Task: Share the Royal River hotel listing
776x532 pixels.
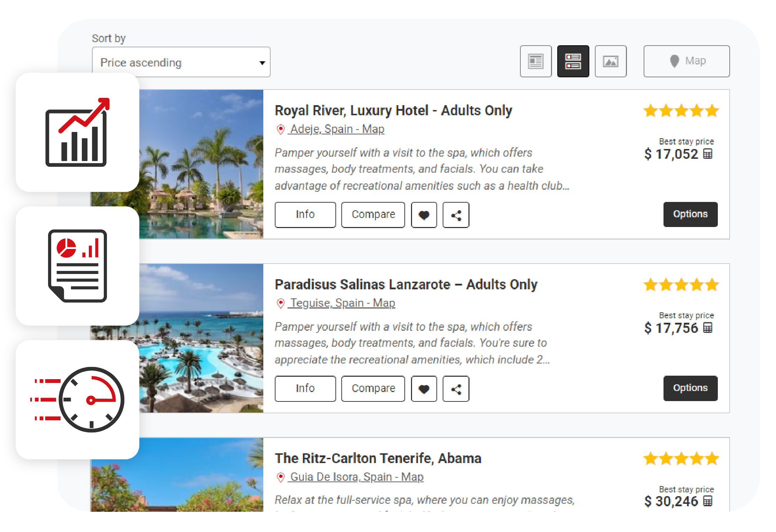Action: pyautogui.click(x=456, y=215)
